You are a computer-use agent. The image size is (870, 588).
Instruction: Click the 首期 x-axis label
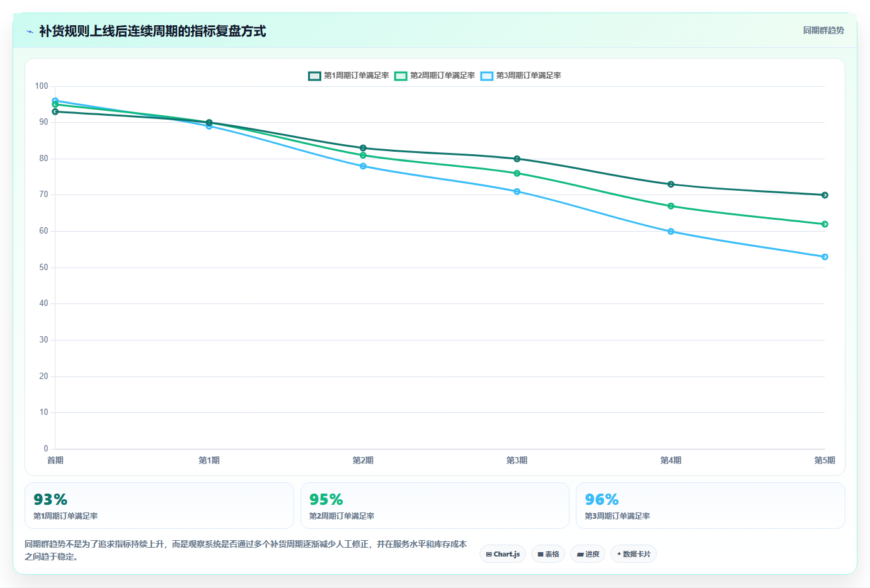pyautogui.click(x=55, y=460)
